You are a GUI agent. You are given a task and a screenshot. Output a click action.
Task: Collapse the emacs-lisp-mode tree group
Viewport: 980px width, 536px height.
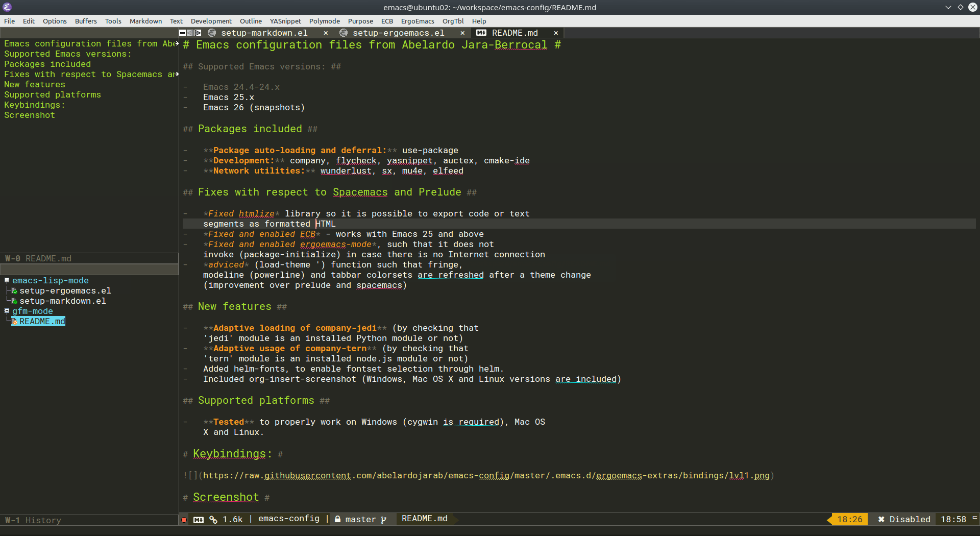click(6, 280)
